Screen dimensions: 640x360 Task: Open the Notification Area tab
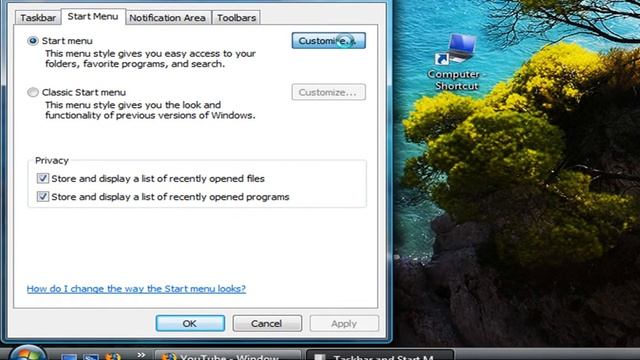click(x=167, y=18)
